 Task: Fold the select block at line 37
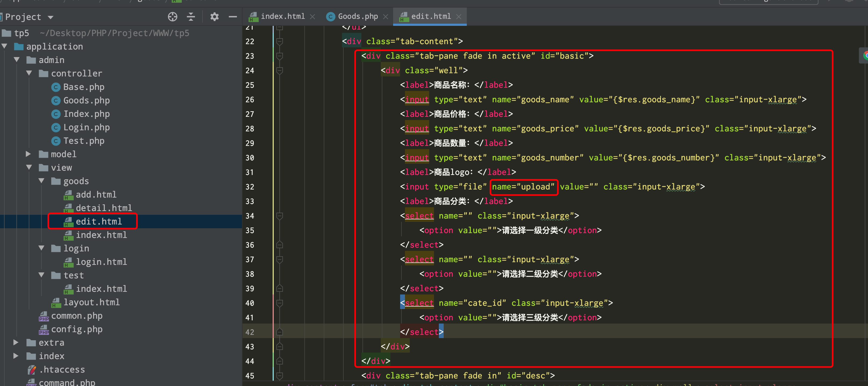click(279, 259)
